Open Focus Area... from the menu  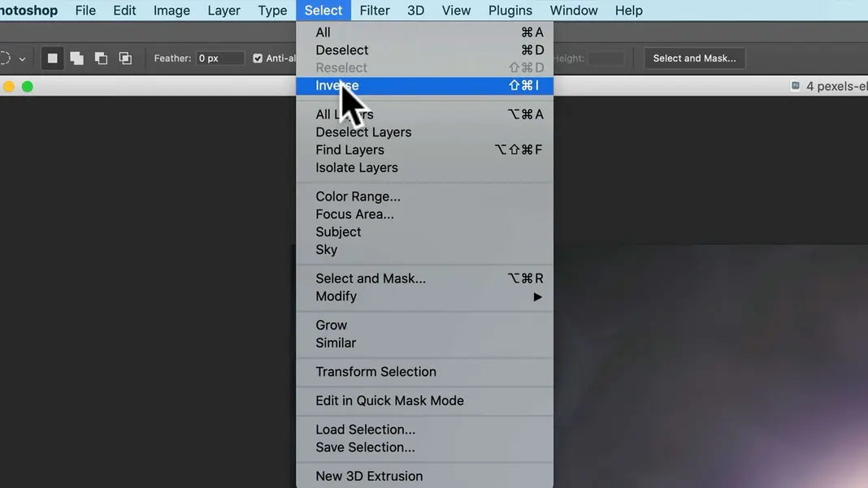[424, 214]
